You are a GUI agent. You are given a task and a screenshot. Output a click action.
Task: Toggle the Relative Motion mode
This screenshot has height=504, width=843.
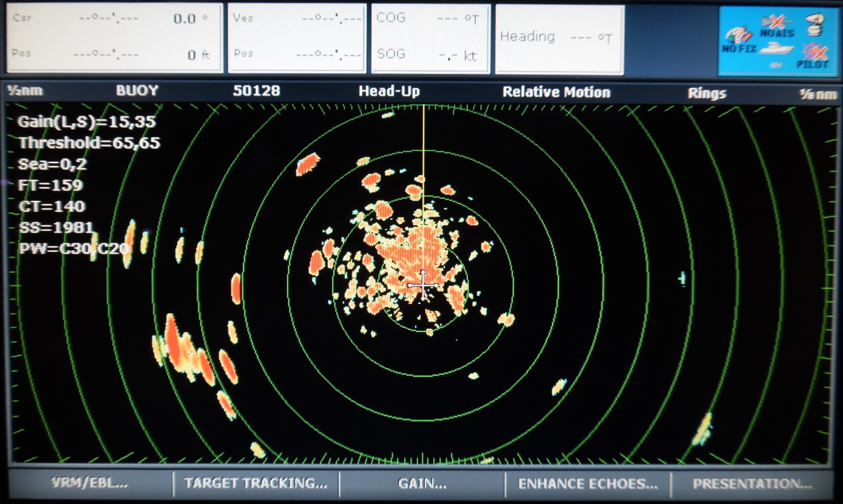coord(556,92)
